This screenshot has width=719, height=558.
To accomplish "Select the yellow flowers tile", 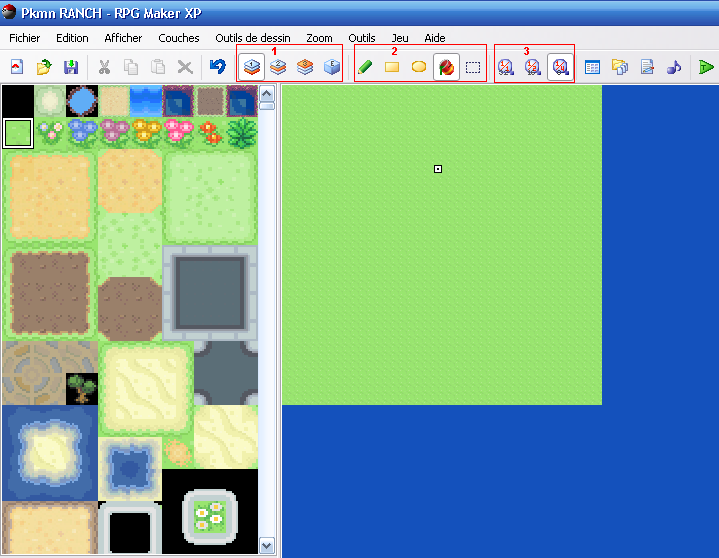I will pos(146,133).
